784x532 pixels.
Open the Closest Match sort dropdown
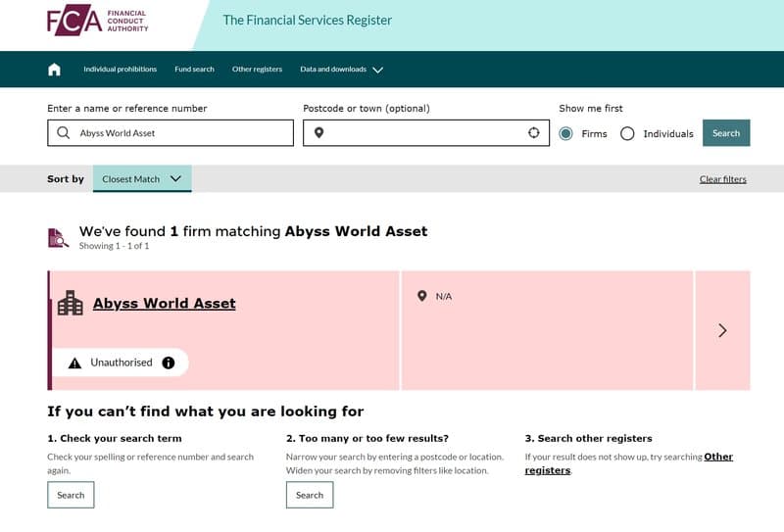click(142, 178)
